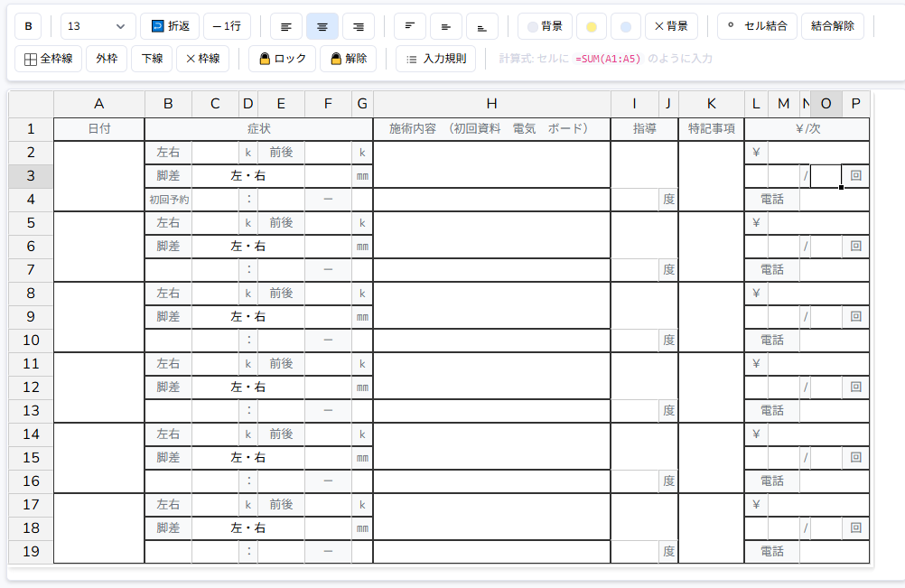Merge cells using the セル結合 button
The width and height of the screenshot is (905, 588).
click(x=757, y=26)
